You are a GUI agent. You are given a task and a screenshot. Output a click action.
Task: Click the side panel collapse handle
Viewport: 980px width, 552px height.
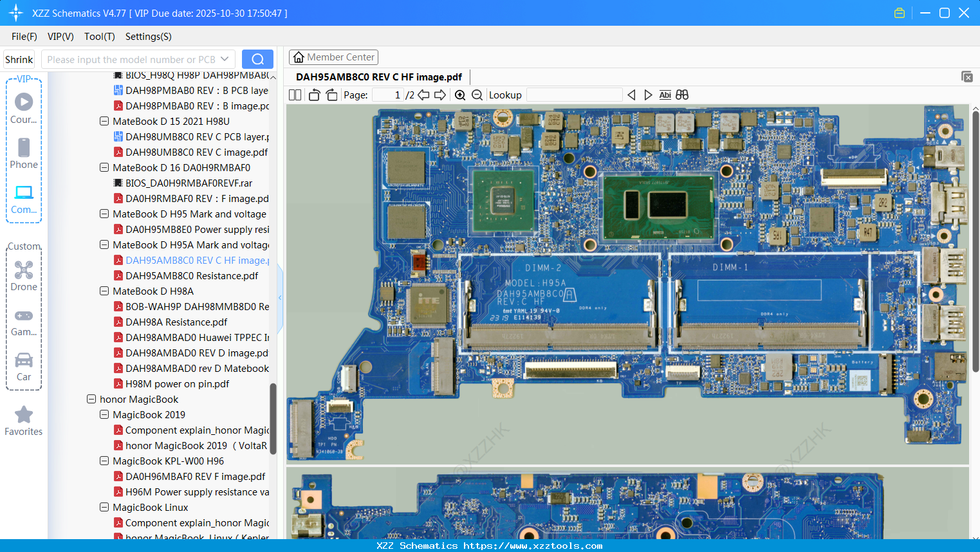tap(280, 297)
